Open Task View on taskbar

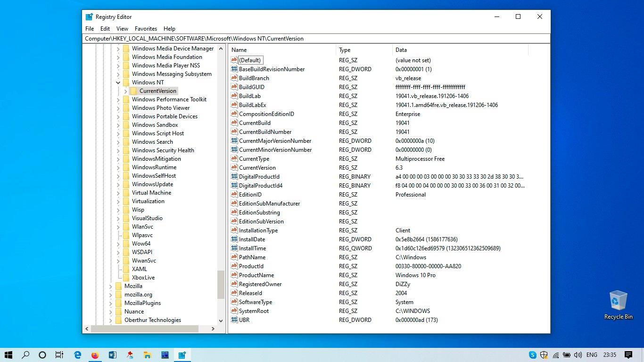click(59, 355)
